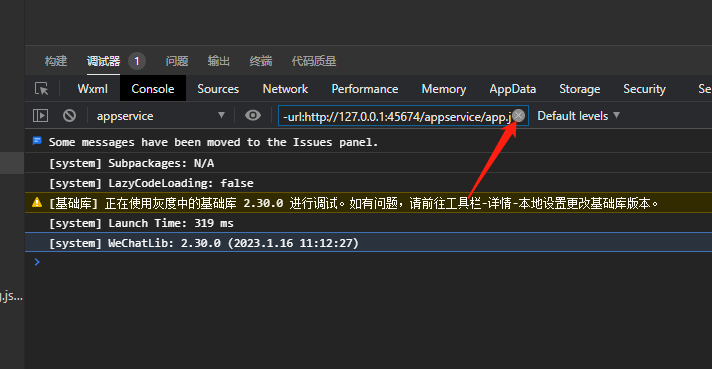This screenshot has width=712, height=369.
Task: Open the appservice context dropdown
Action: 161,116
